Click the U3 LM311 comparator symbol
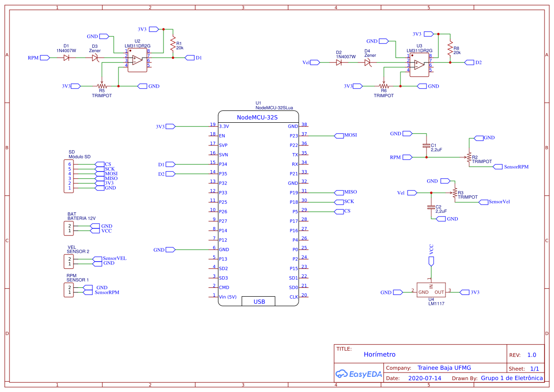The image size is (554, 392). [x=419, y=64]
